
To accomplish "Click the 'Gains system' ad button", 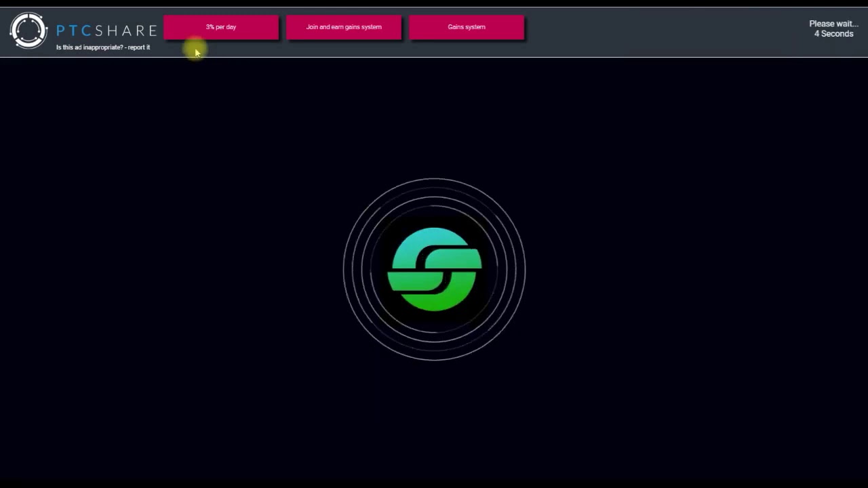I will pyautogui.click(x=467, y=27).
